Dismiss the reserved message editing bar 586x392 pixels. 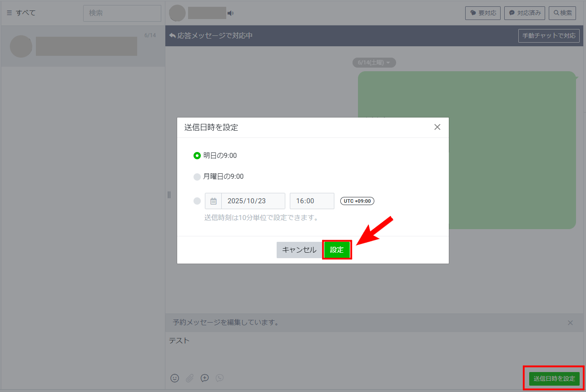570,323
